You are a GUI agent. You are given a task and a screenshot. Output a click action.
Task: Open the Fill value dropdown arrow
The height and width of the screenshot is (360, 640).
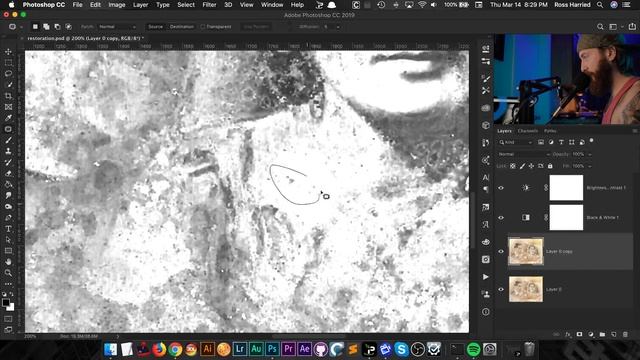click(x=589, y=166)
